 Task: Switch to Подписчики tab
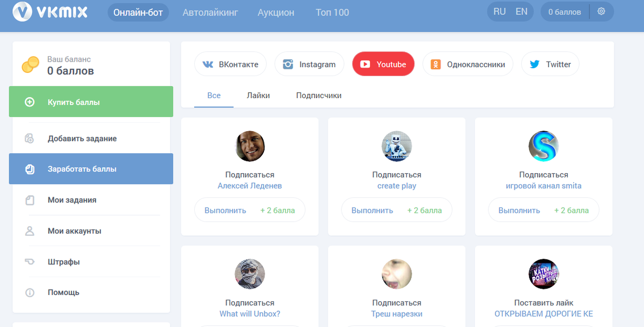pyautogui.click(x=319, y=95)
